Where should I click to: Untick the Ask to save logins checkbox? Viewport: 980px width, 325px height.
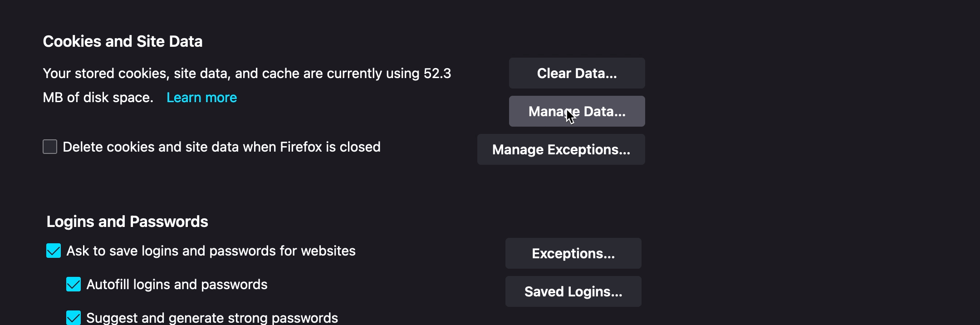(54, 251)
